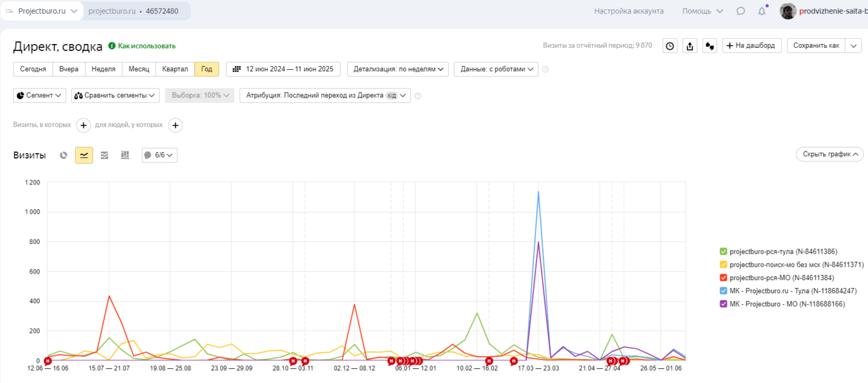Open the notifications bell

[762, 11]
